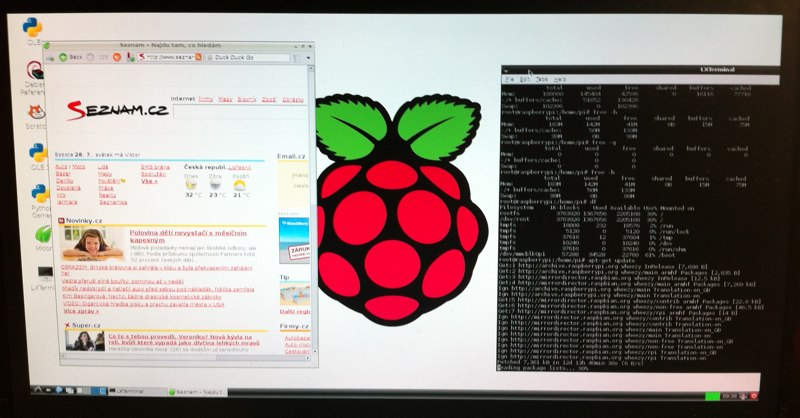Screen dimensions: 800x418
Task: Click the Firmy search category link
Action: [206, 99]
